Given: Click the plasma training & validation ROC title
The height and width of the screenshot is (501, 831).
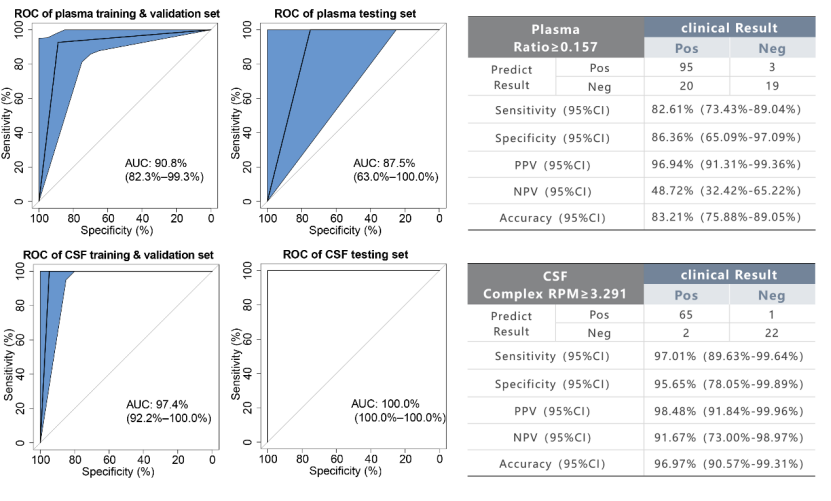Looking at the screenshot, I should [x=114, y=11].
